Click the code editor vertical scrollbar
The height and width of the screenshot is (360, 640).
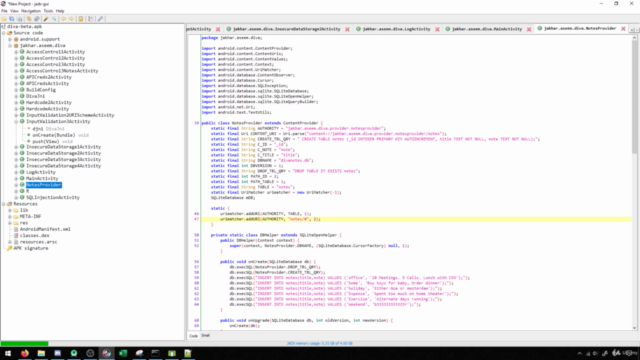pyautogui.click(x=634, y=98)
